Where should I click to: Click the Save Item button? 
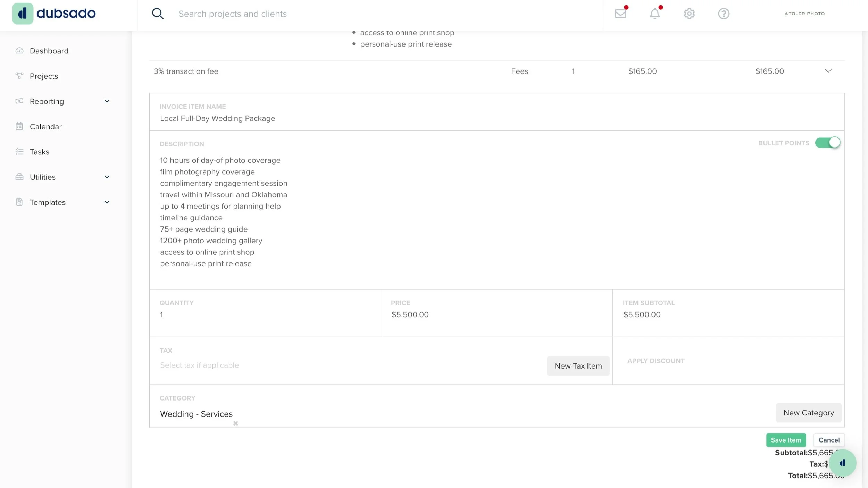(786, 440)
